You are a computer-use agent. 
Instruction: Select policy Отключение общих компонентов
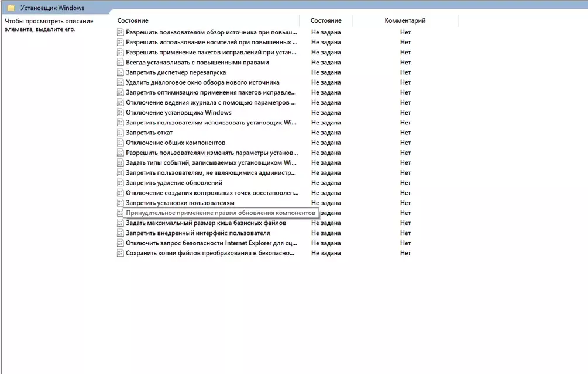pyautogui.click(x=176, y=143)
